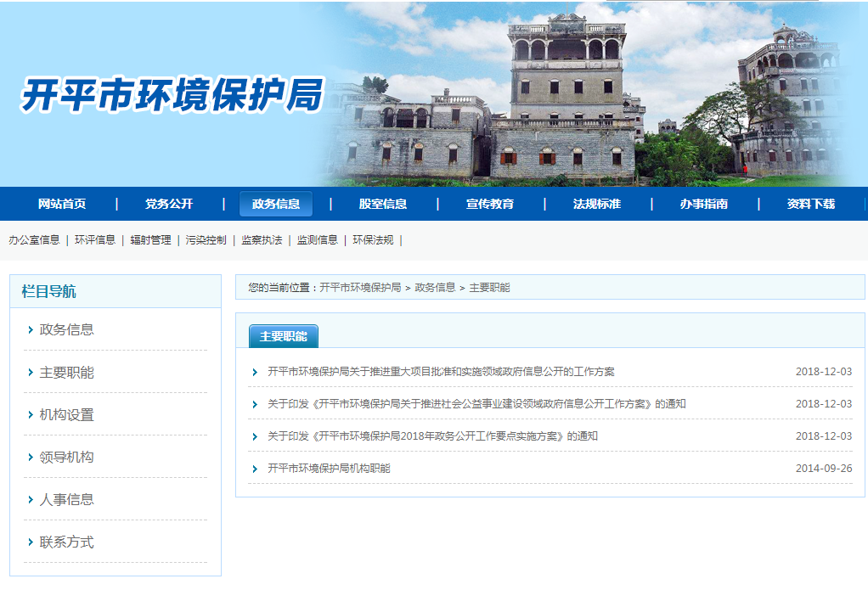Viewport: 868px width, 590px height.
Task: Click breadcrumb item 主要职能
Action: [x=489, y=287]
